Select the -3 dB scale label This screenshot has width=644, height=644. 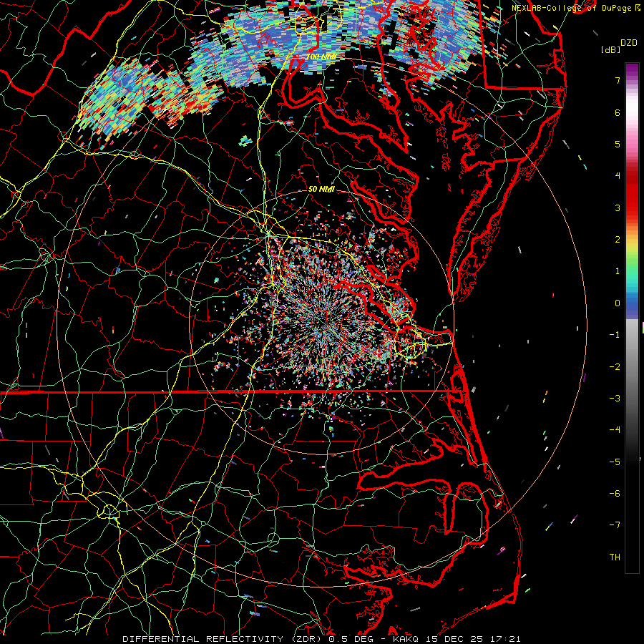(x=615, y=399)
